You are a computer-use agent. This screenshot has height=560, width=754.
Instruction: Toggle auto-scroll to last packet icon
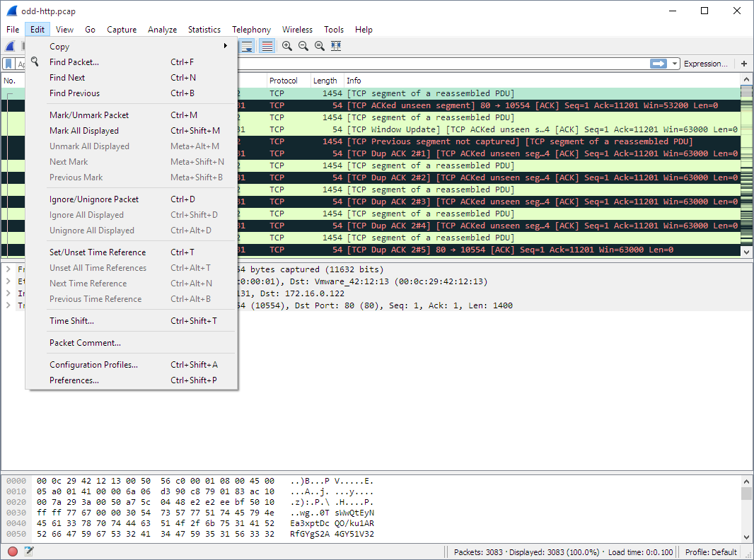point(247,46)
